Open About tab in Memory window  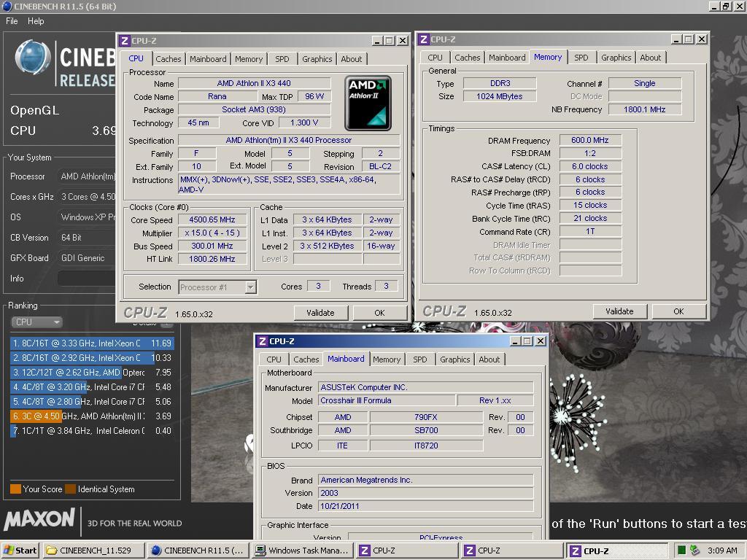650,58
